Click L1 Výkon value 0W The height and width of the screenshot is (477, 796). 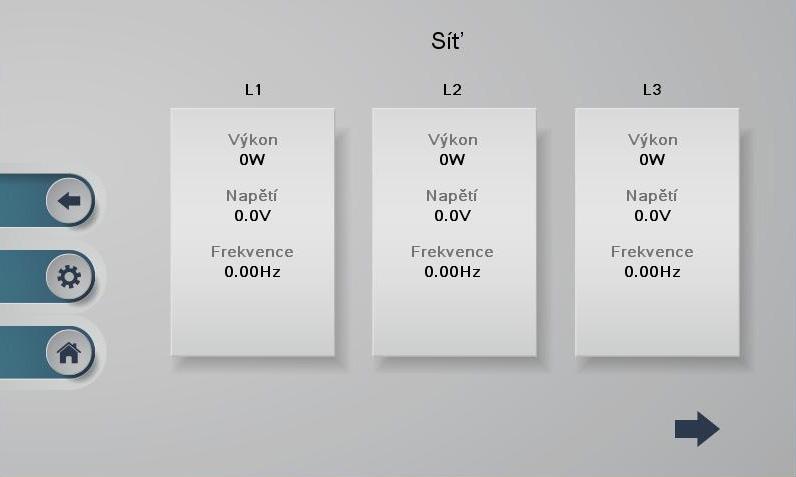tap(252, 160)
